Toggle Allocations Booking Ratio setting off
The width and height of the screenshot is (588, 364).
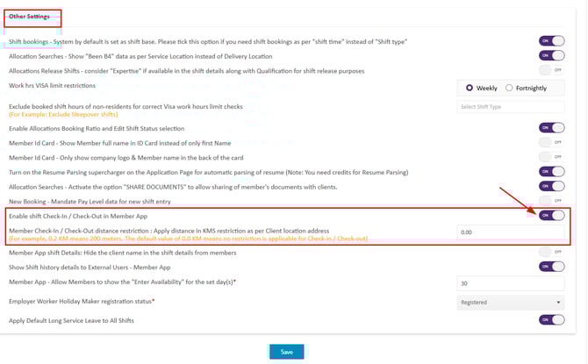pyautogui.click(x=551, y=128)
